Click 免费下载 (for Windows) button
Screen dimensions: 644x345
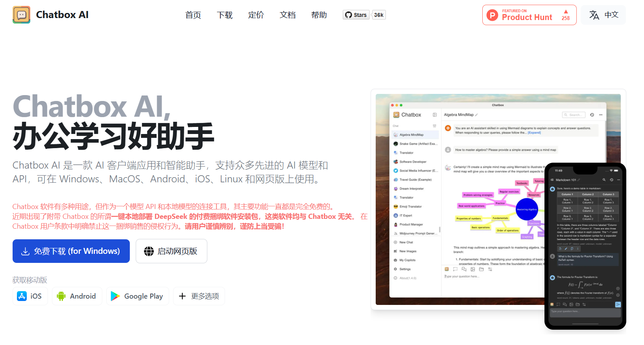click(71, 251)
